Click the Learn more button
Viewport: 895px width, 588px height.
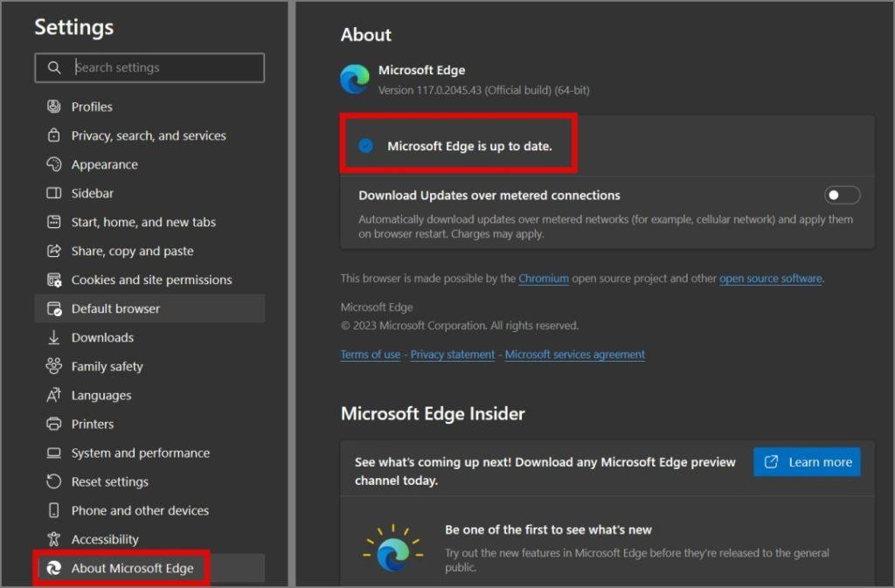click(x=807, y=462)
